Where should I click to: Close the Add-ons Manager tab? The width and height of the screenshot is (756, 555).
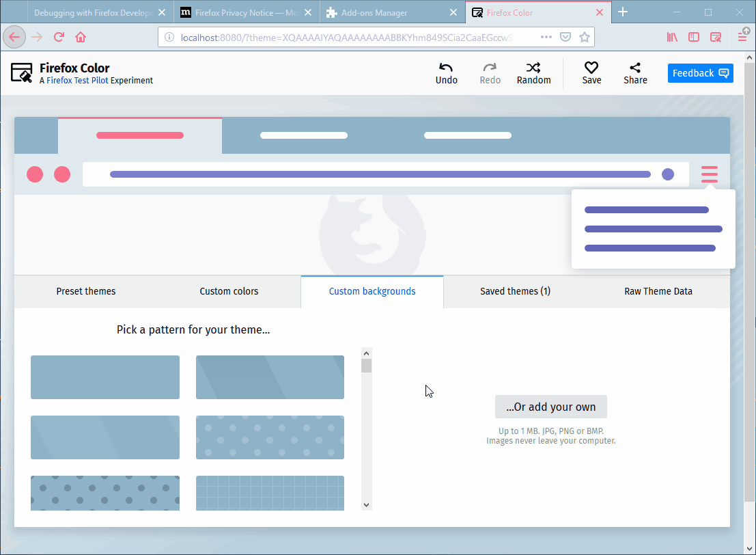(453, 12)
